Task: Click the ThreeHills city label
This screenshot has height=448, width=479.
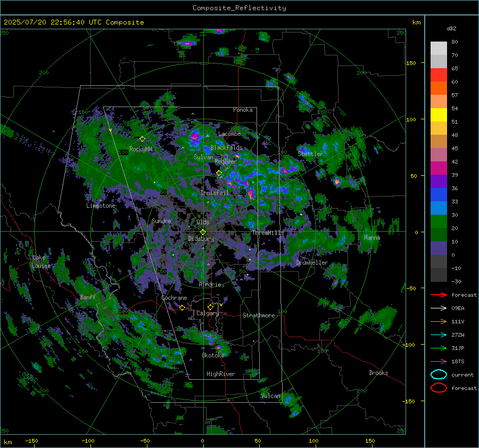Action: click(268, 233)
